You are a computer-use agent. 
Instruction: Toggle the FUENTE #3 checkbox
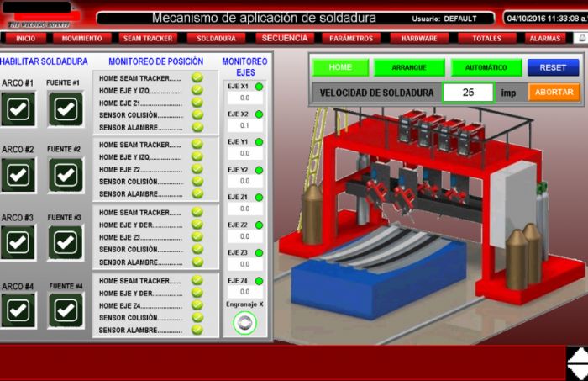[66, 242]
